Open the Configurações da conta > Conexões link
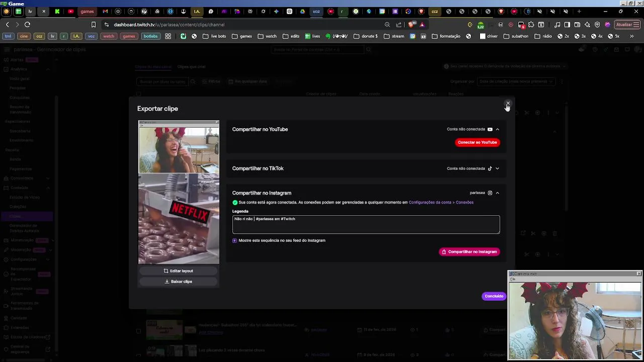Viewport: 644px width, 362px height. coord(441,202)
